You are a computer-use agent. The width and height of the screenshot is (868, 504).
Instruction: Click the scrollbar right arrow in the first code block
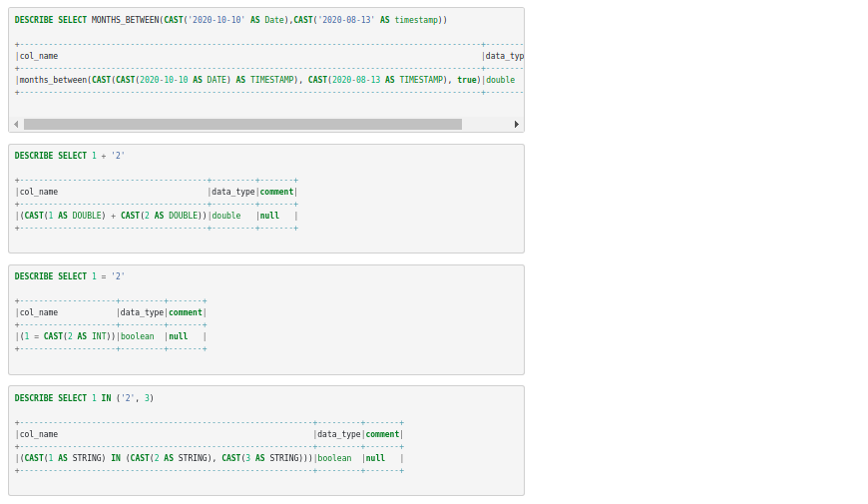tap(517, 124)
